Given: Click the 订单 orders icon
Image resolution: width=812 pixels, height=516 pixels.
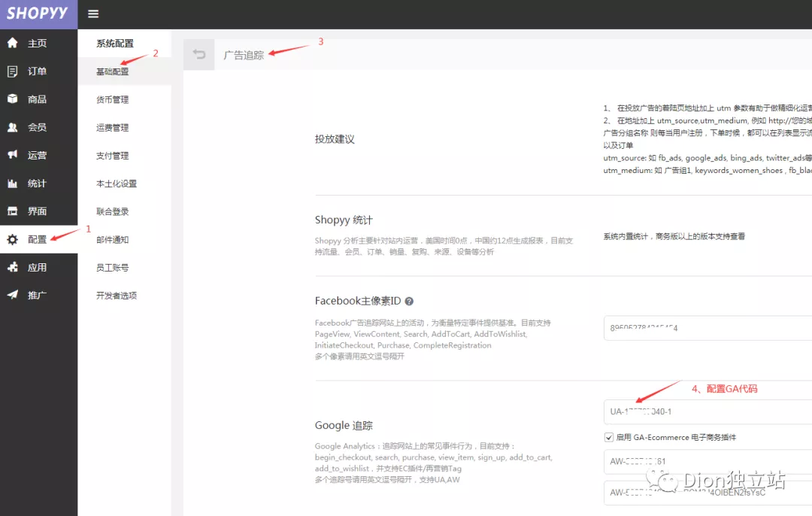Looking at the screenshot, I should point(13,71).
